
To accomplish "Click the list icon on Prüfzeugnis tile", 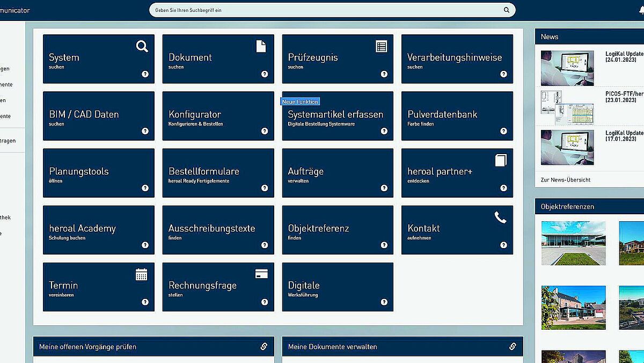I will point(381,47).
